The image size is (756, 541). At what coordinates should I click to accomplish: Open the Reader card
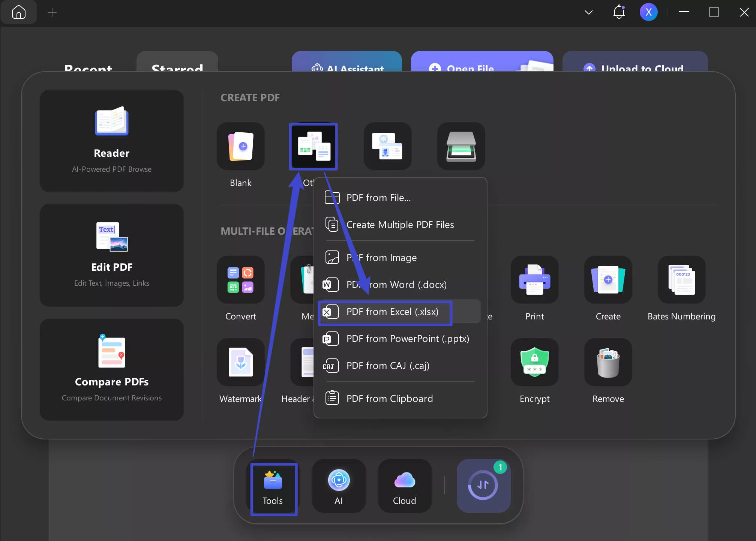tap(112, 141)
